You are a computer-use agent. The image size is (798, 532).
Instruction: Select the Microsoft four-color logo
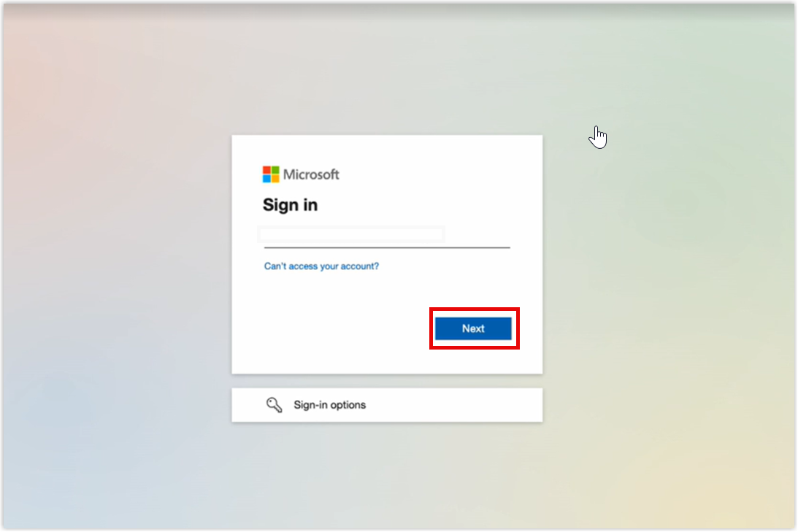[271, 174]
